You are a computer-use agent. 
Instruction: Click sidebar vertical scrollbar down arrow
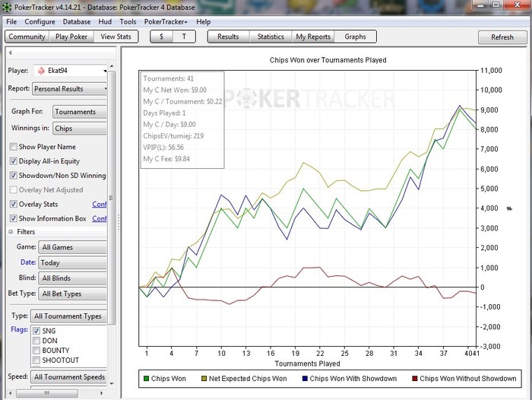tap(112, 384)
